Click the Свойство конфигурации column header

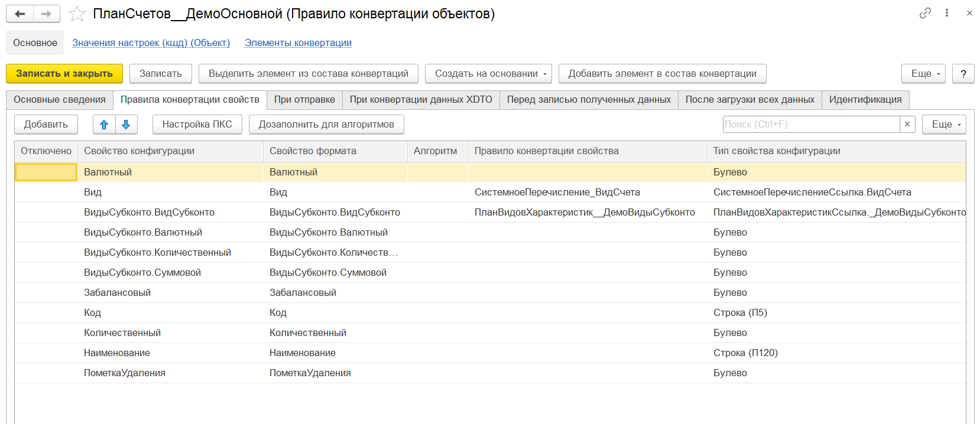[170, 151]
